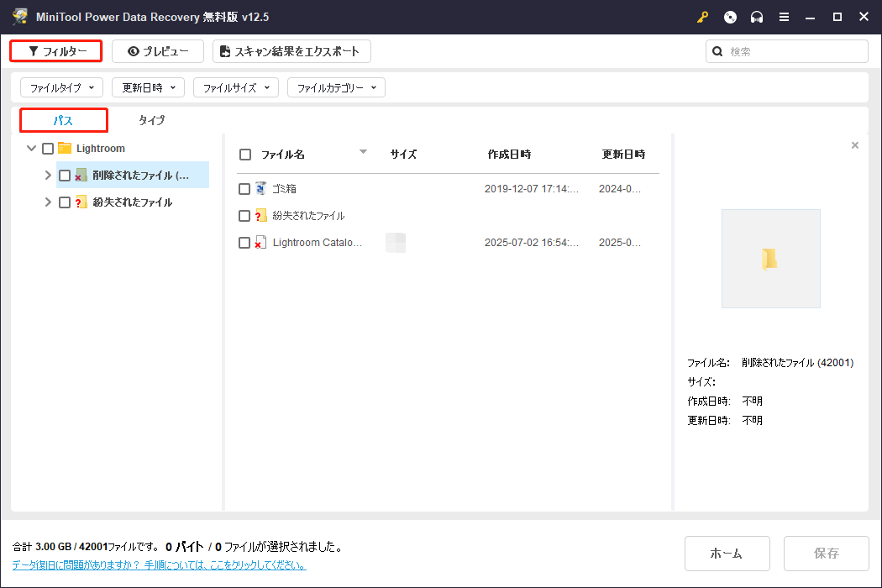The width and height of the screenshot is (882, 588).
Task: Click the ホーム button
Action: [x=727, y=553]
